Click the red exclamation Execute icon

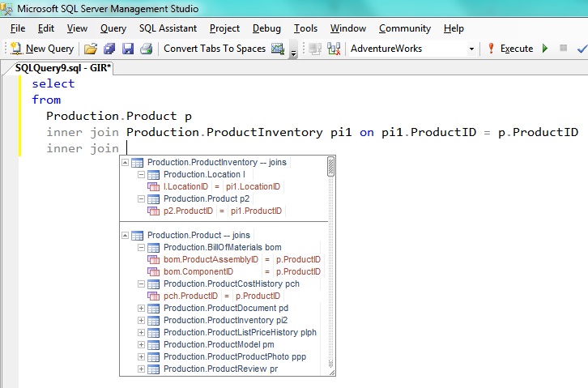[491, 48]
